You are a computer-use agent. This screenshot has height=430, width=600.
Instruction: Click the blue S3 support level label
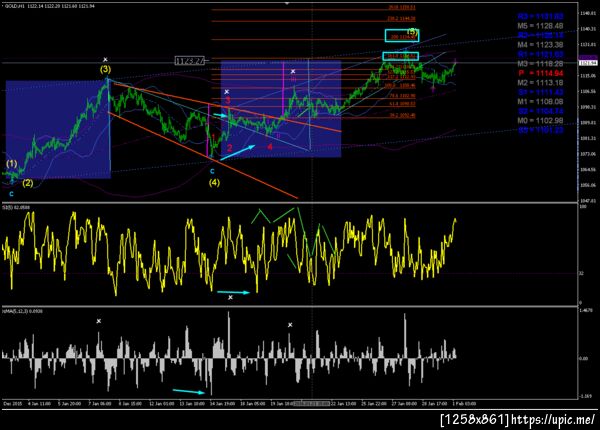click(x=540, y=130)
